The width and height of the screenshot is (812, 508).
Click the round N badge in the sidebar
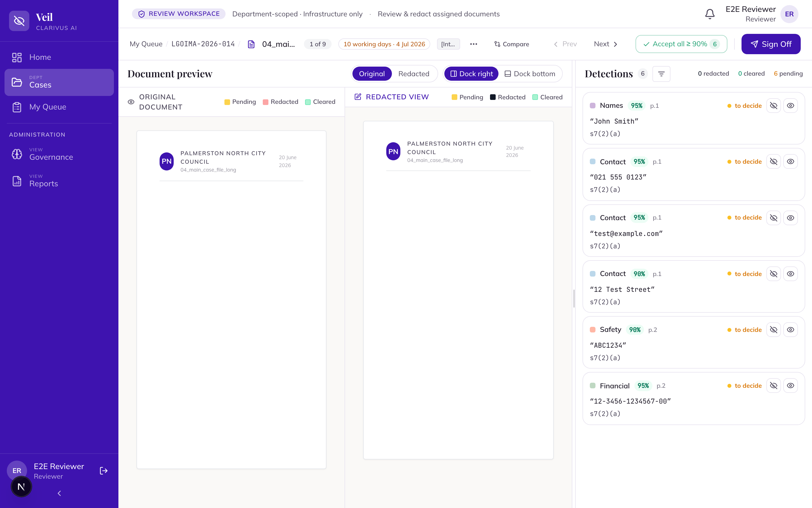click(x=21, y=487)
